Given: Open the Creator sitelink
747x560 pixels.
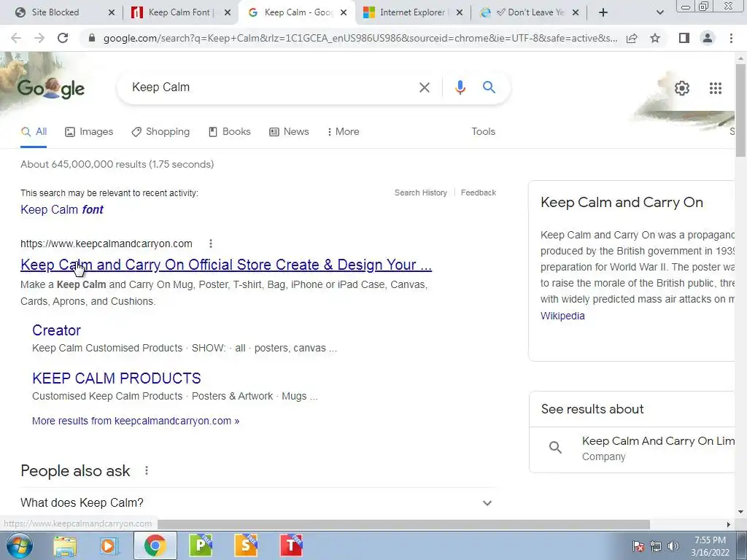Looking at the screenshot, I should 56,330.
